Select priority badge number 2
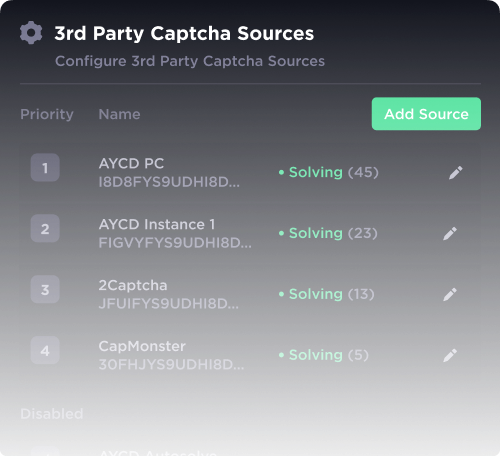The width and height of the screenshot is (500, 456). pyautogui.click(x=45, y=228)
